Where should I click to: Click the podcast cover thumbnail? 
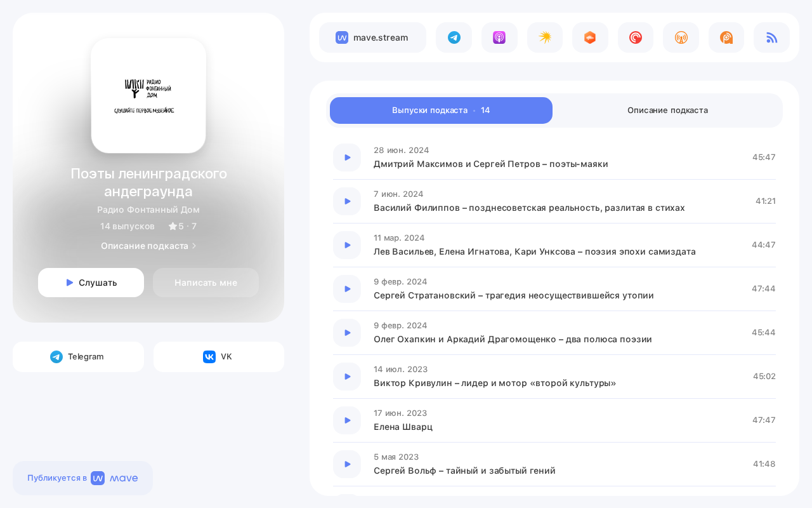pos(148,95)
